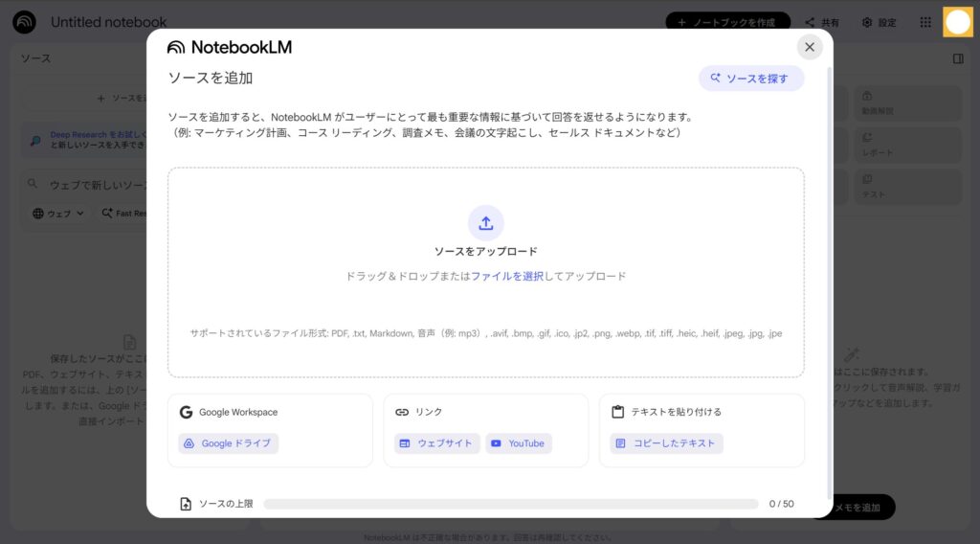Click the 共有 share button
Screen dimensions: 980x544
[x=821, y=22]
